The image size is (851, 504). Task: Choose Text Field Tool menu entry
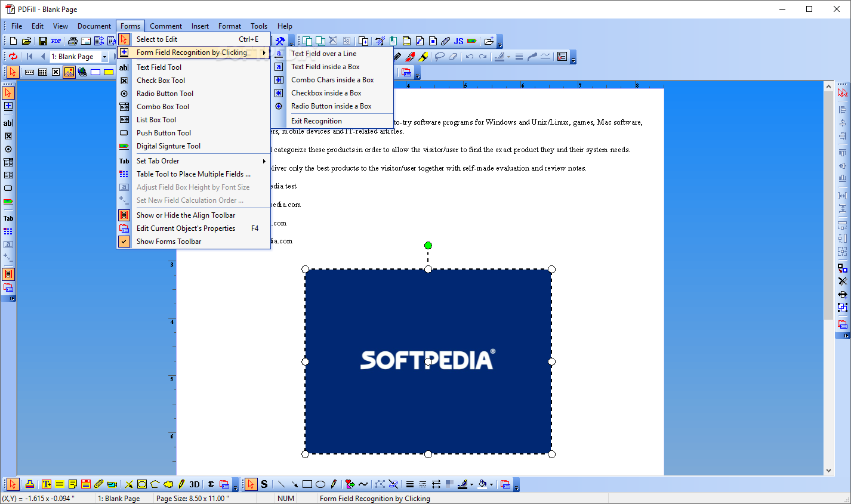193,67
